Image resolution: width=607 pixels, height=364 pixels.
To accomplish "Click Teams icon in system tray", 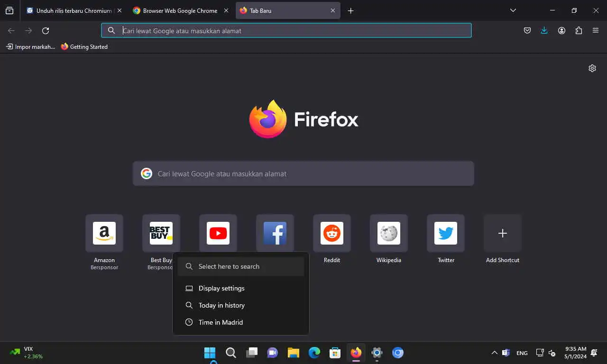I will point(506,353).
